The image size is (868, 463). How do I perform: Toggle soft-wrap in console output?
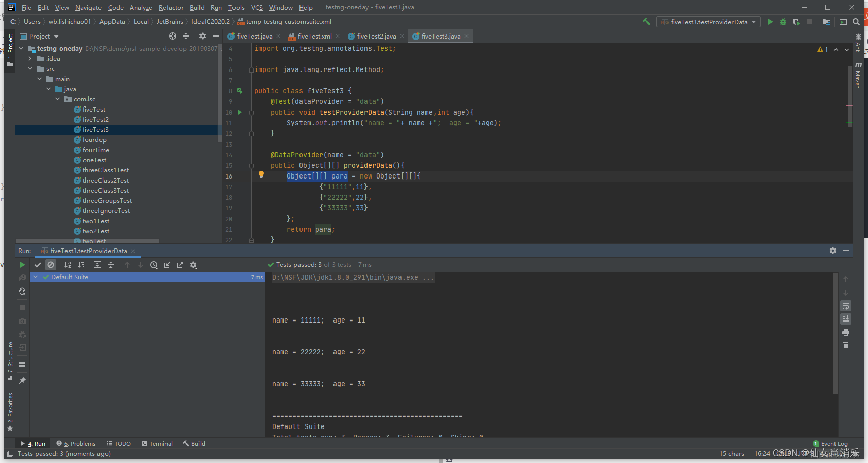coord(846,306)
